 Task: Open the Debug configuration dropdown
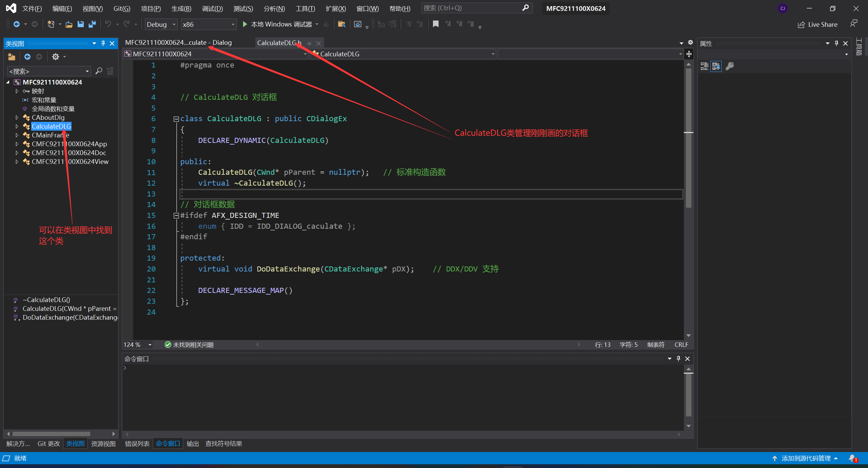pyautogui.click(x=174, y=24)
